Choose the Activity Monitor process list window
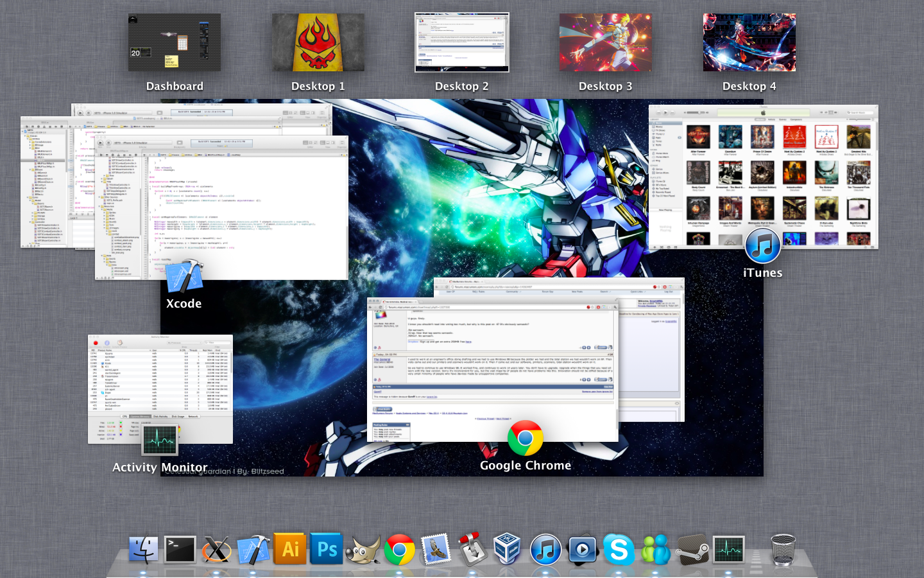This screenshot has height=578, width=924. 160,389
